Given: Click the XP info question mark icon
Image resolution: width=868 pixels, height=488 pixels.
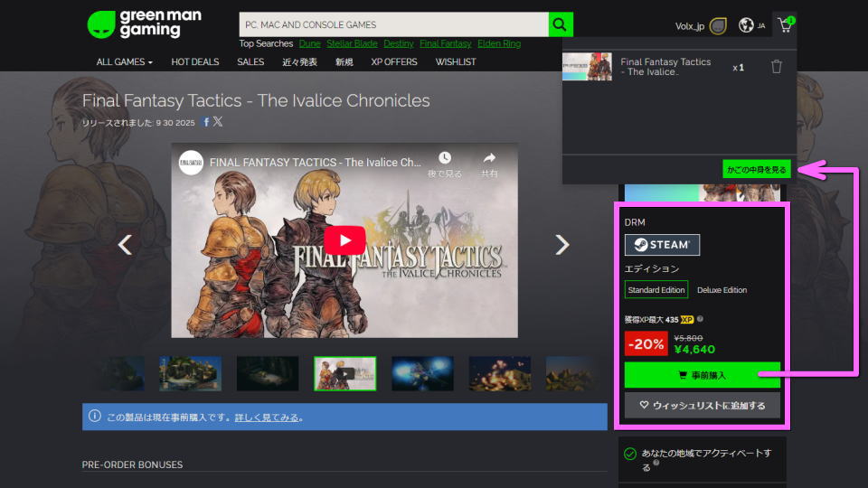Looking at the screenshot, I should click(x=700, y=319).
